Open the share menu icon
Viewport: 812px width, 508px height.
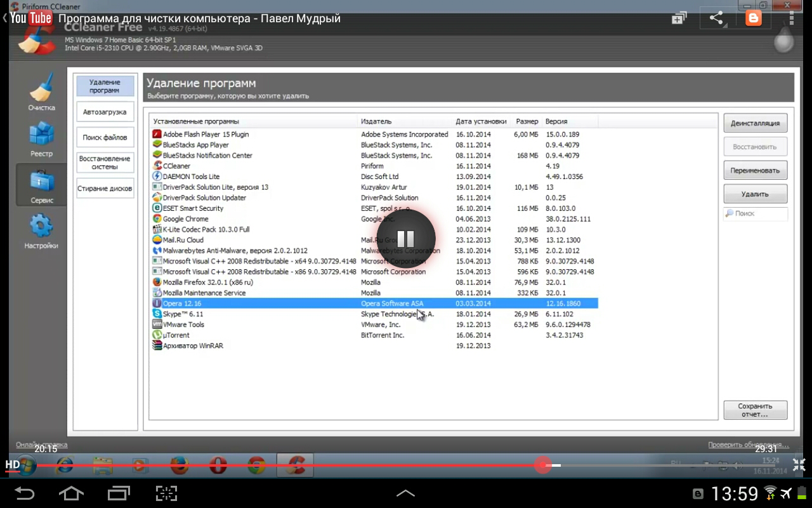point(716,18)
